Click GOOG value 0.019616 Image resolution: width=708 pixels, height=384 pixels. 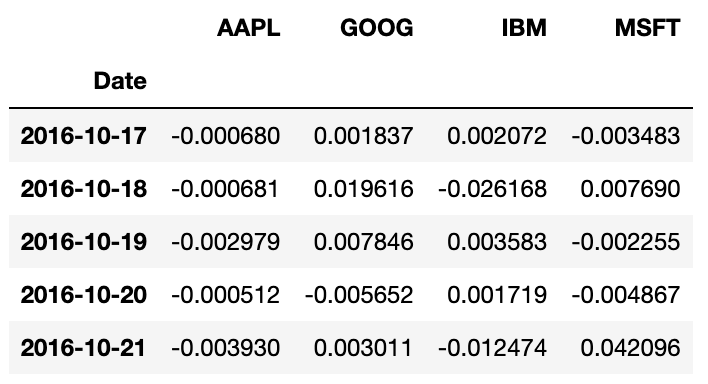(363, 189)
